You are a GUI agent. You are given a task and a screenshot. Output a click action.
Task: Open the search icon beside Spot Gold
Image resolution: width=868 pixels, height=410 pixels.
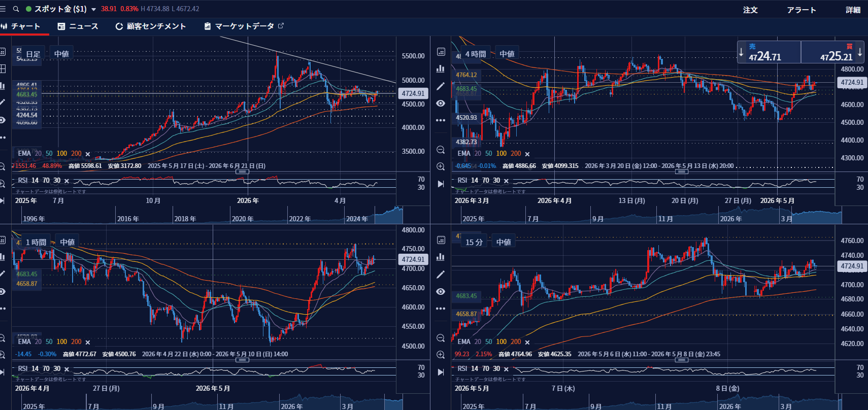pos(16,9)
